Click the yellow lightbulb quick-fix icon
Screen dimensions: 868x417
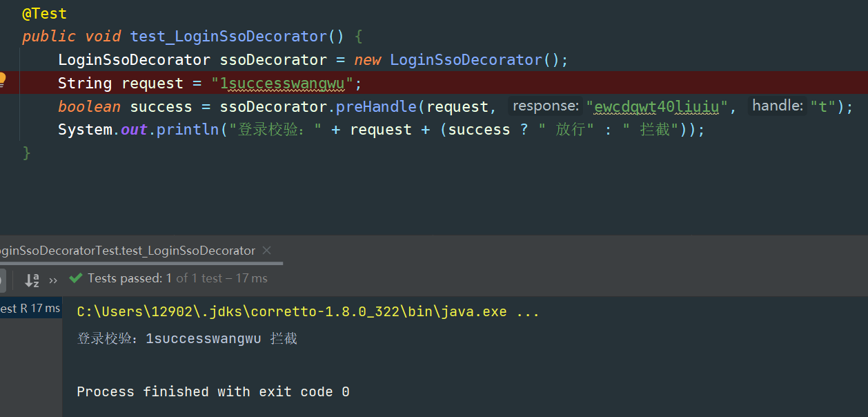pos(2,79)
